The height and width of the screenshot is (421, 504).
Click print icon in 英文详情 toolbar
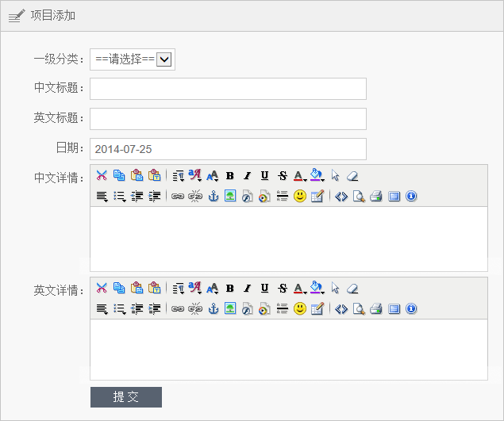[x=376, y=309]
